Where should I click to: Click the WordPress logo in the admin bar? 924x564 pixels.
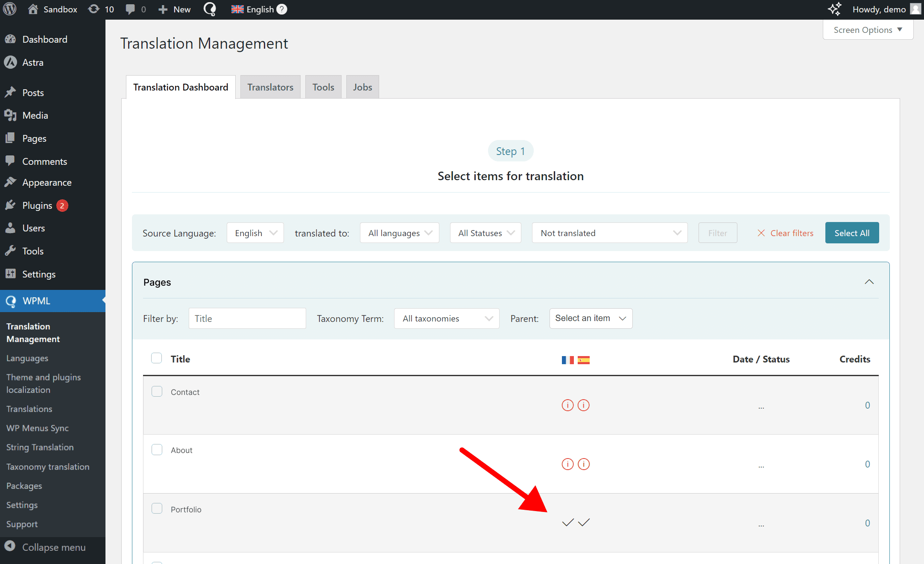pyautogui.click(x=9, y=9)
